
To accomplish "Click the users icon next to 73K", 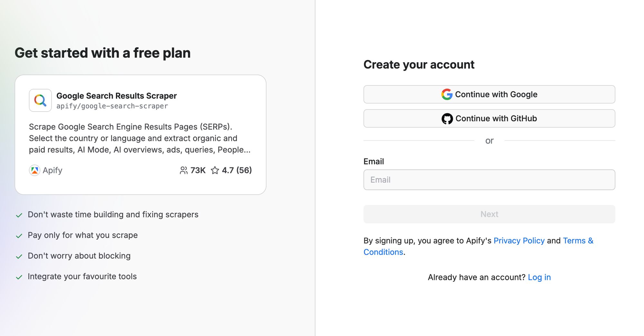I will [x=184, y=170].
